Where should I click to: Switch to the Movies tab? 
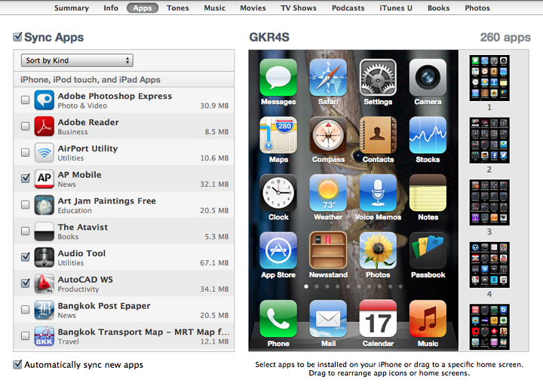click(253, 8)
